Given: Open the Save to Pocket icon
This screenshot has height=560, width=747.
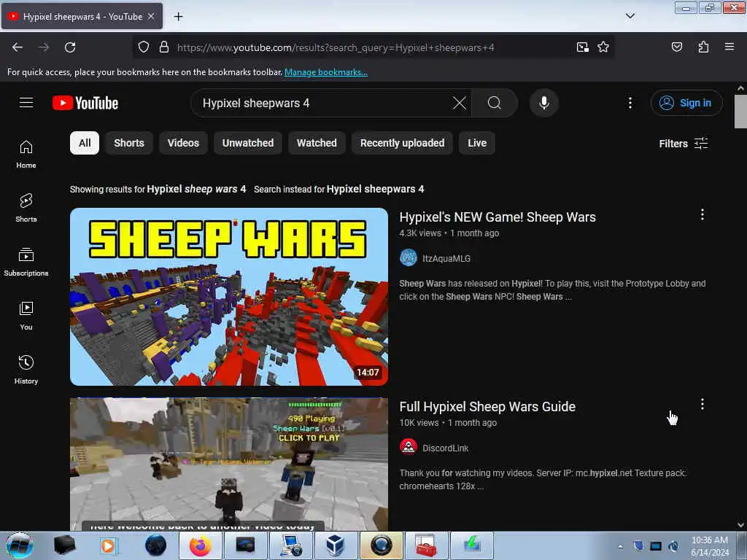Looking at the screenshot, I should [x=677, y=47].
